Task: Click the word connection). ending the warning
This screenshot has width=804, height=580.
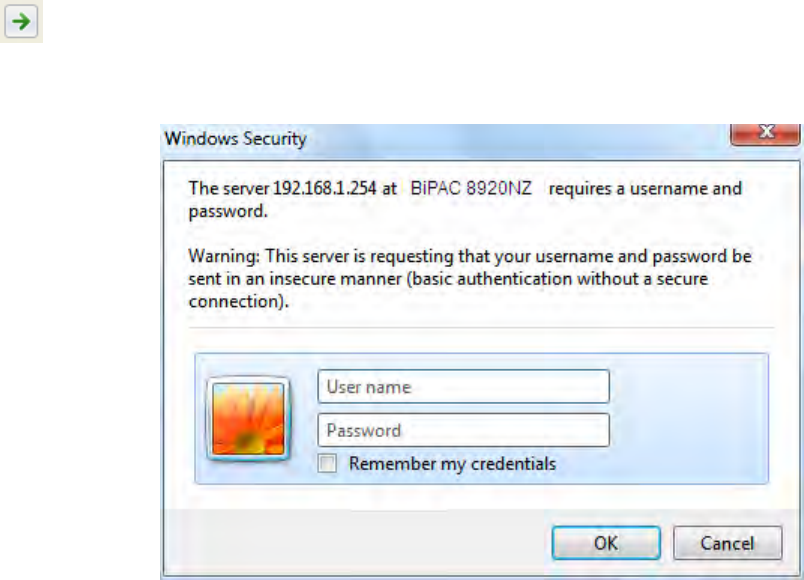Action: [x=239, y=301]
